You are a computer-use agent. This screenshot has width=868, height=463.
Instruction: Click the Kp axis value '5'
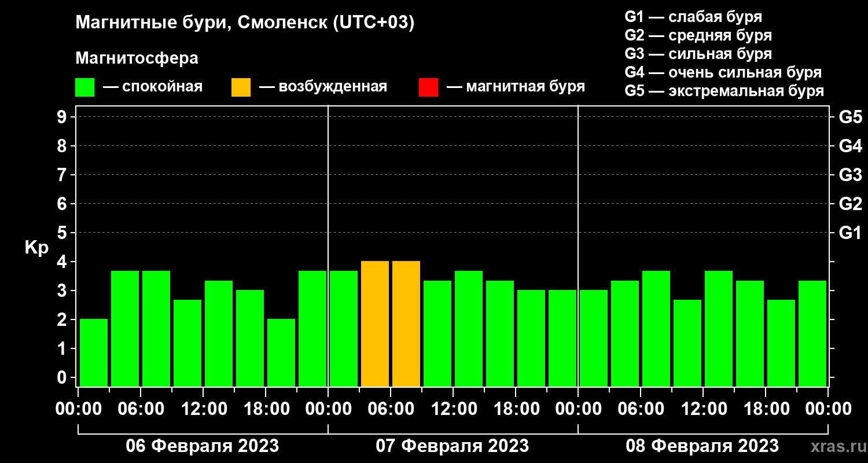click(x=63, y=233)
